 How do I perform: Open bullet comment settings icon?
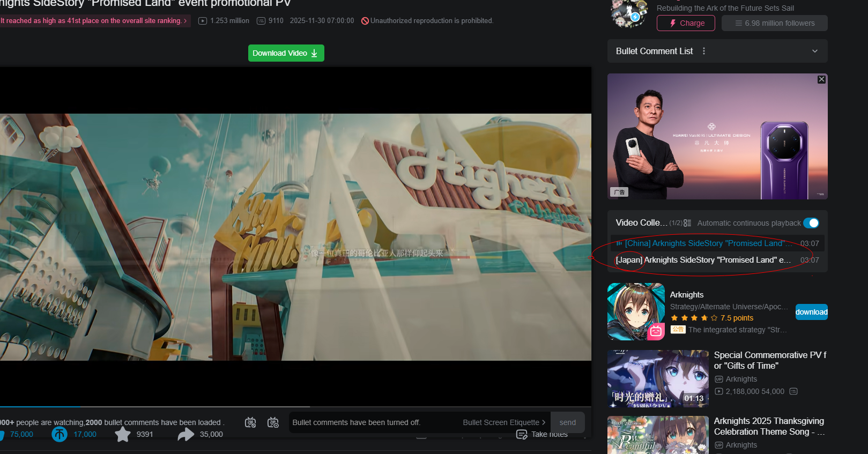tap(273, 422)
